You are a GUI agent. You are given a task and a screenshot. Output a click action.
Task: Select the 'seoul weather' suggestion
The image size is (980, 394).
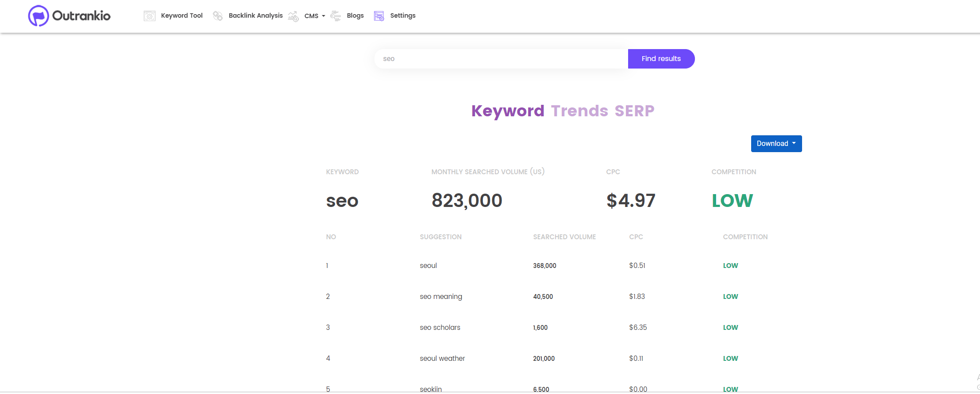coord(443,359)
